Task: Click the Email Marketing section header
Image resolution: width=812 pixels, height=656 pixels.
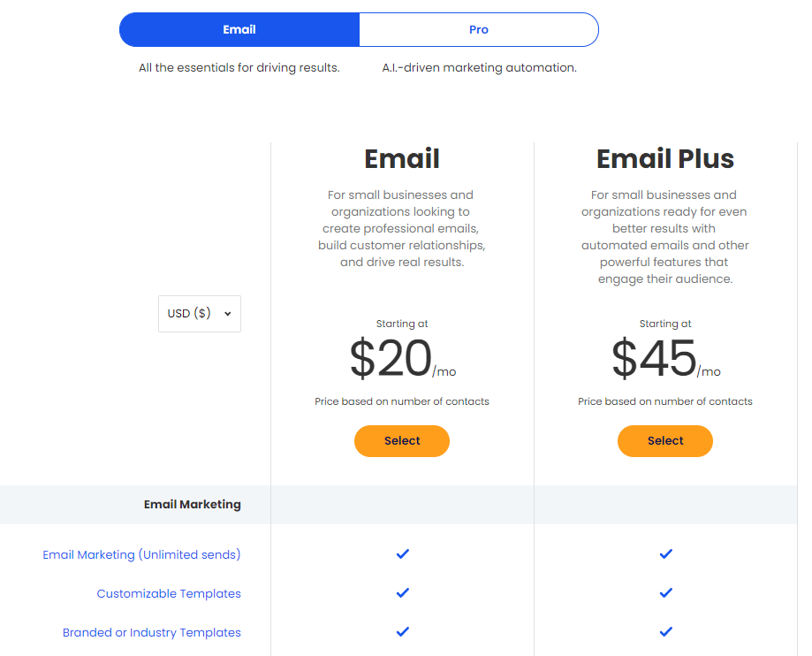Action: (x=192, y=504)
